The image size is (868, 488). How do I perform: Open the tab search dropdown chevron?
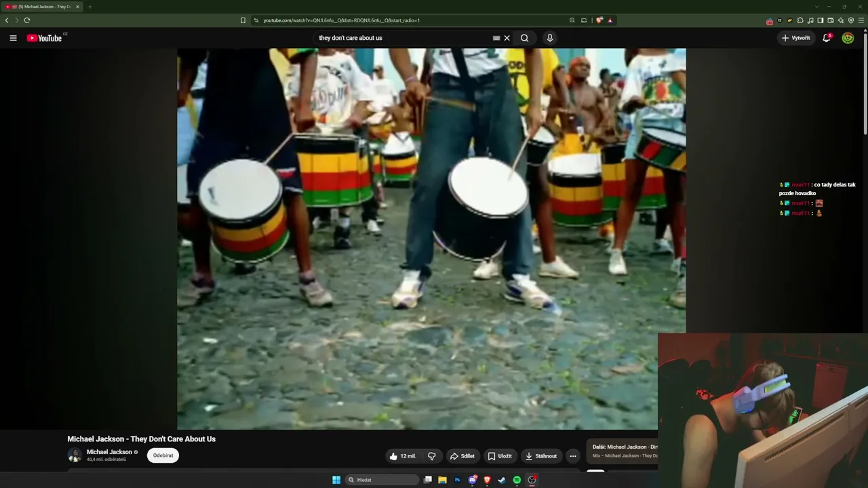tap(816, 7)
